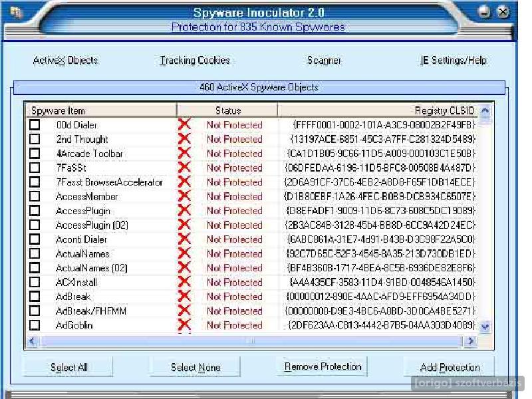Check the 00d Dialer checkbox

(x=35, y=125)
